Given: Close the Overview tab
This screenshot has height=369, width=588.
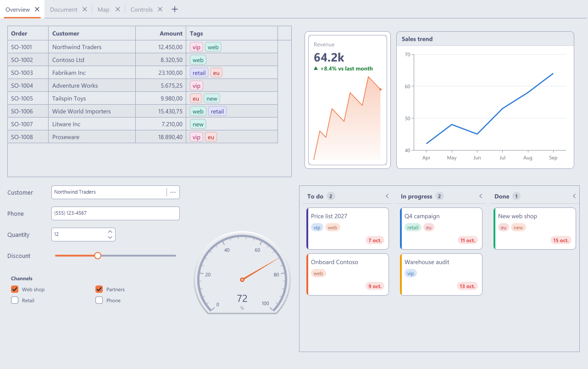Looking at the screenshot, I should [37, 9].
